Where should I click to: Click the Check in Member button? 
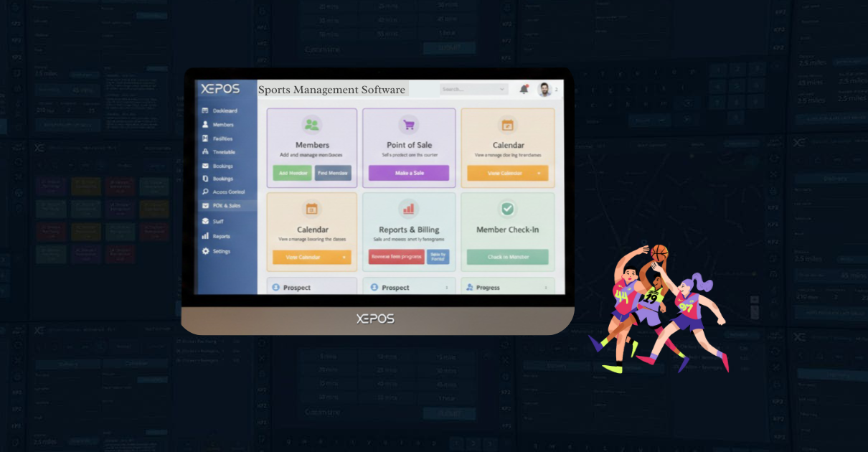(x=507, y=257)
